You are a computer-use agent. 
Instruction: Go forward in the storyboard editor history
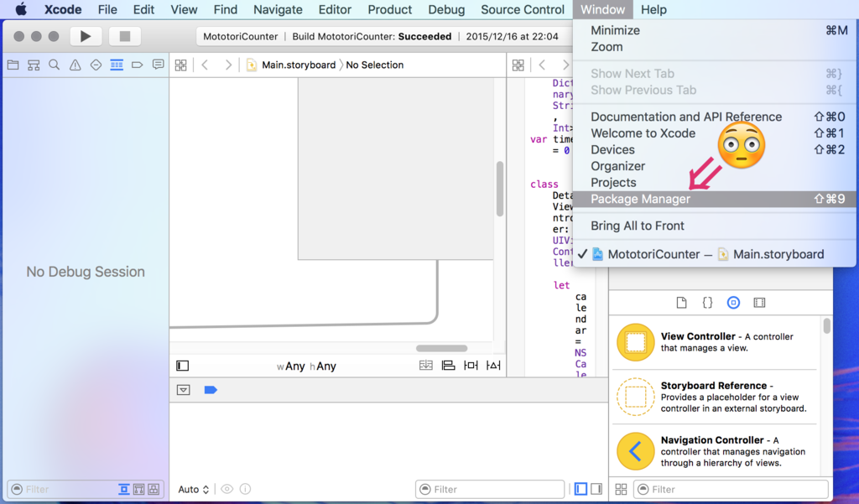(228, 65)
